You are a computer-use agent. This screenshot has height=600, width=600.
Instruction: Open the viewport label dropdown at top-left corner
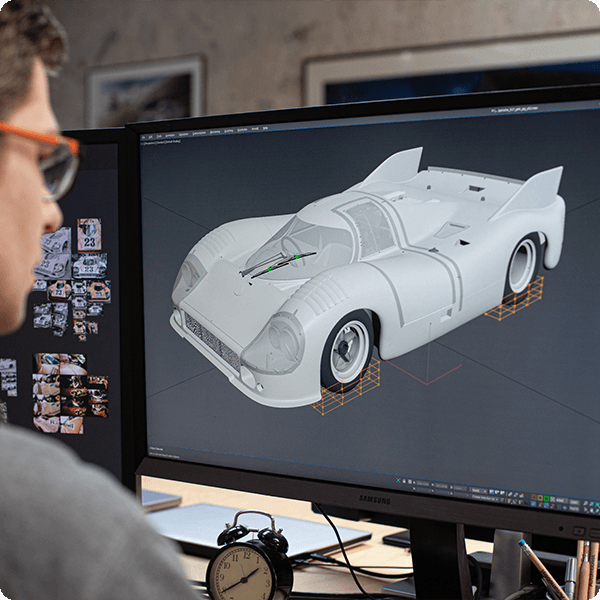[x=162, y=143]
